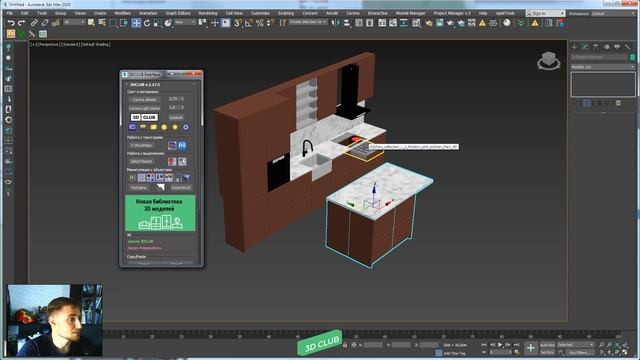Open the File menu
640x360 pixels.
tap(10, 13)
